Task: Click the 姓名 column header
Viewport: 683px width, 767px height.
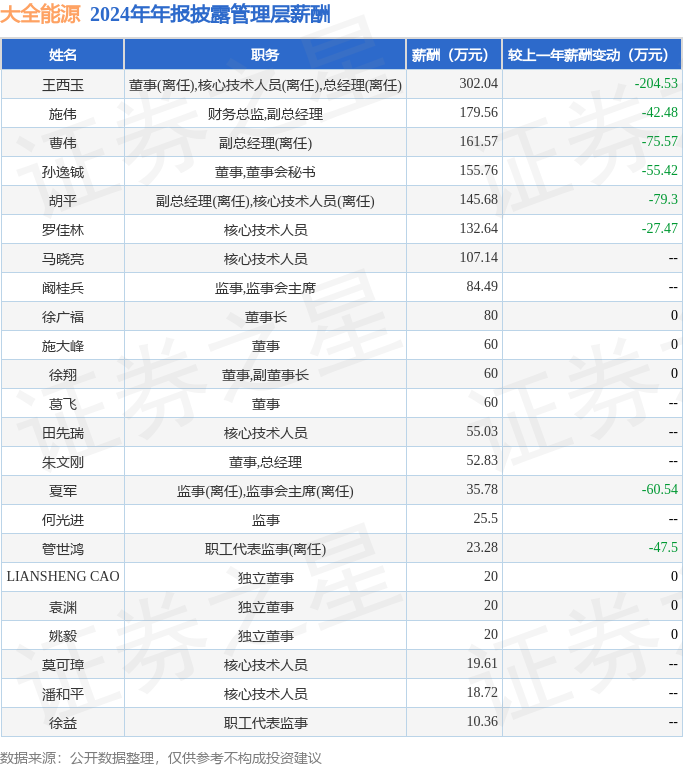Action: pos(63,55)
